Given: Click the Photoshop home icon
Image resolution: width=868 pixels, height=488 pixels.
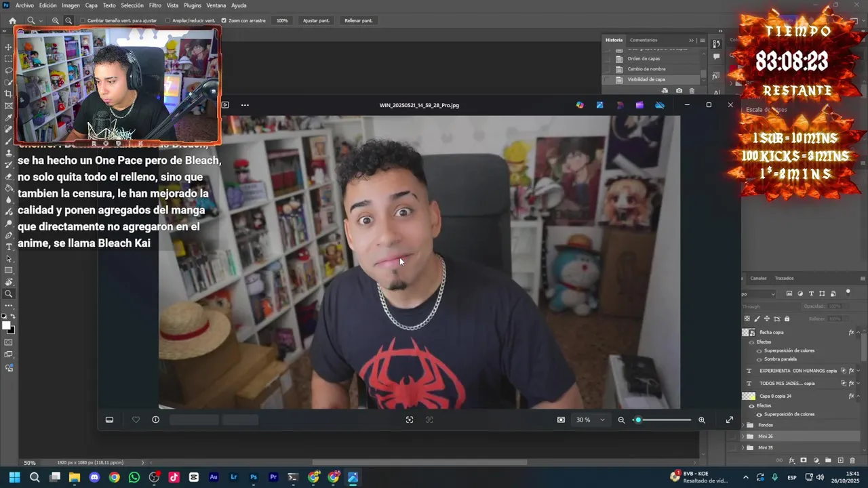Looking at the screenshot, I should [x=12, y=20].
